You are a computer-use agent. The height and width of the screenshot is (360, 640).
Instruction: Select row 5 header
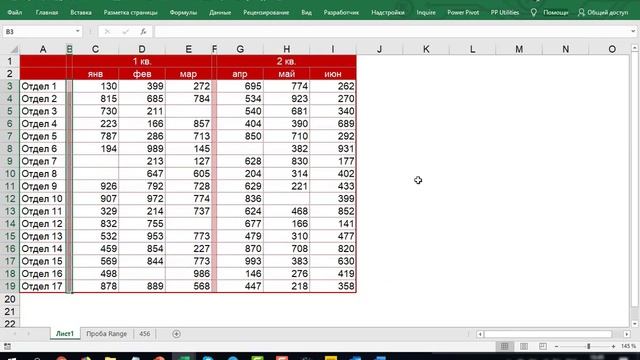(10, 111)
